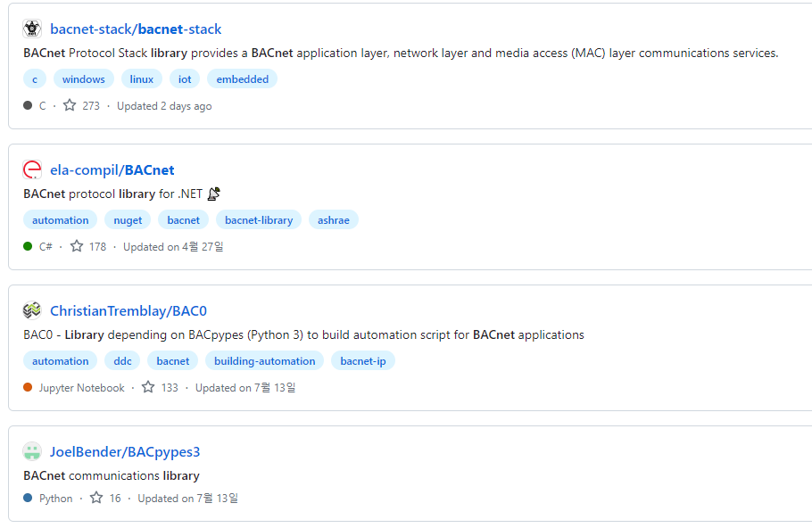Select the 'building-automation' topic tag

coord(265,361)
